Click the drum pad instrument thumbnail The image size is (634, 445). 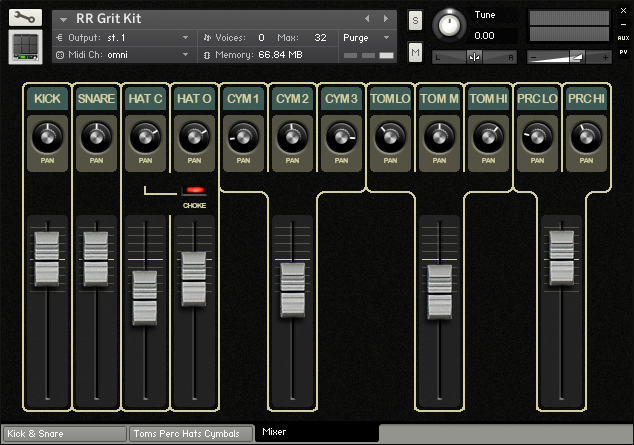tap(25, 47)
